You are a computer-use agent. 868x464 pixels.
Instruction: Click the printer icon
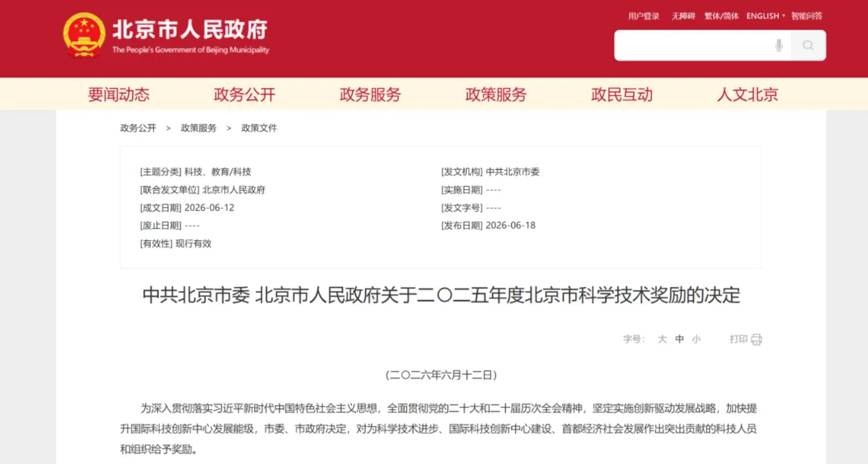point(756,339)
